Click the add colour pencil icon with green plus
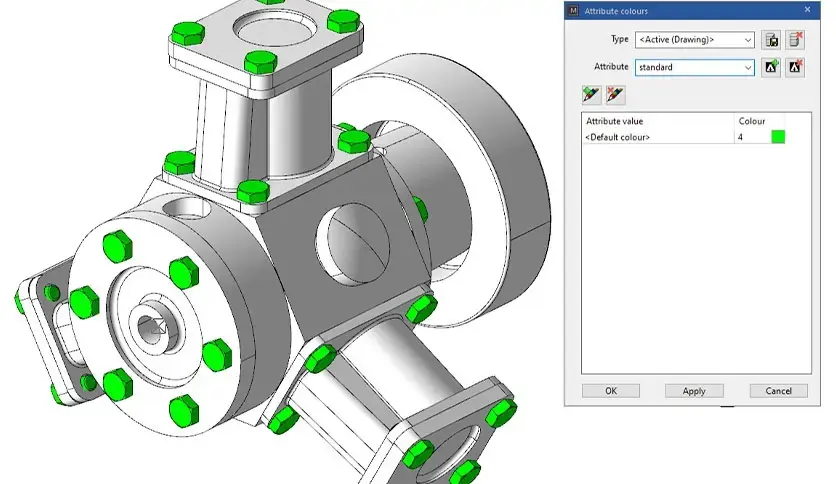 [591, 95]
